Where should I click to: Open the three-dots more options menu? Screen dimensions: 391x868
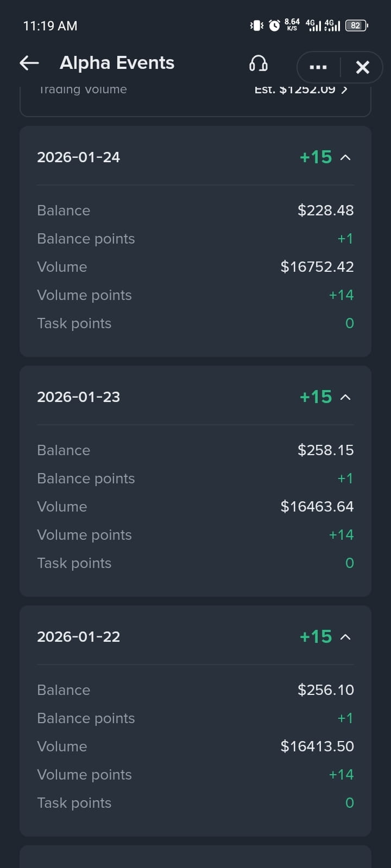pos(318,67)
